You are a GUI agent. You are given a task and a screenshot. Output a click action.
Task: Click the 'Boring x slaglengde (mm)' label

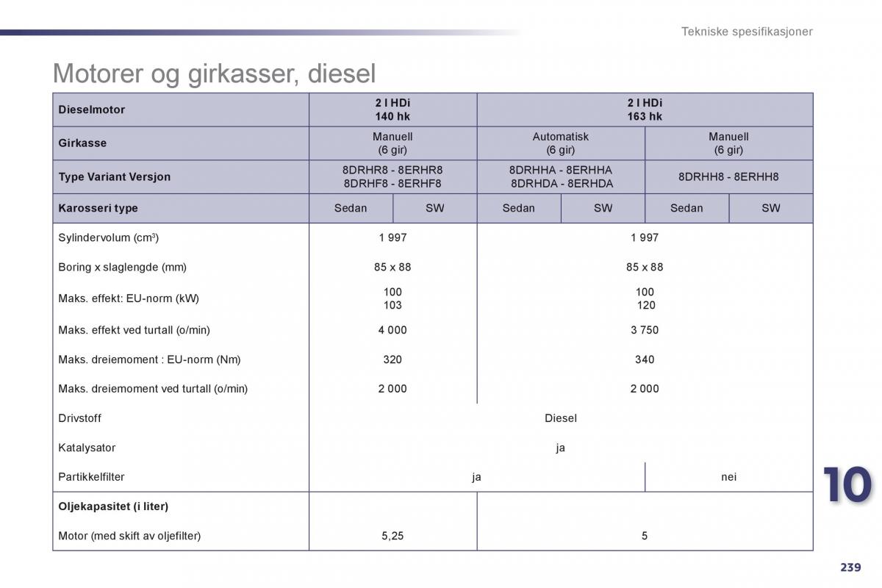point(123,267)
